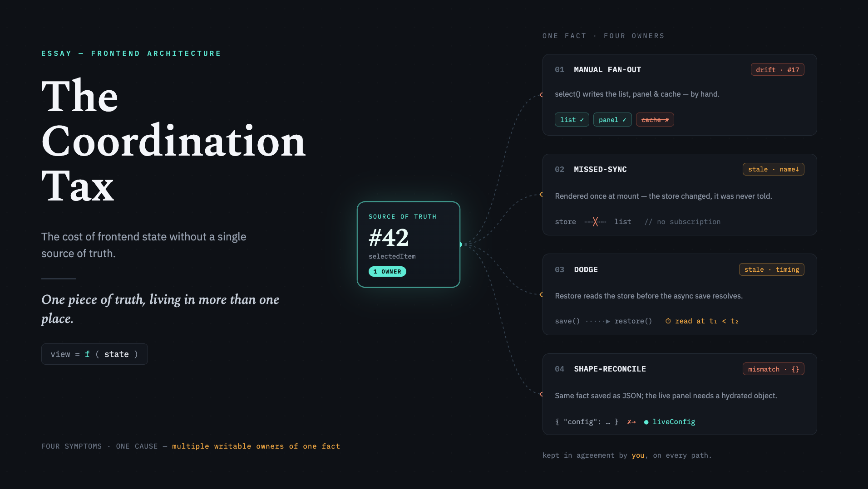Click 'read at t₁ < t₂' text

point(707,321)
